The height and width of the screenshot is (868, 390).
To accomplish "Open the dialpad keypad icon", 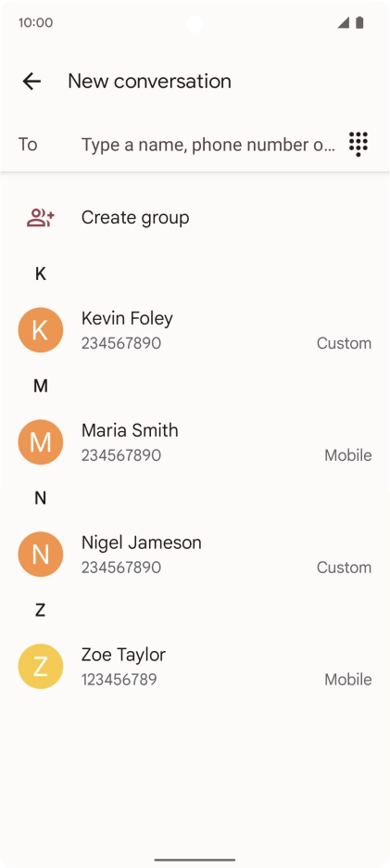I will pos(359,144).
